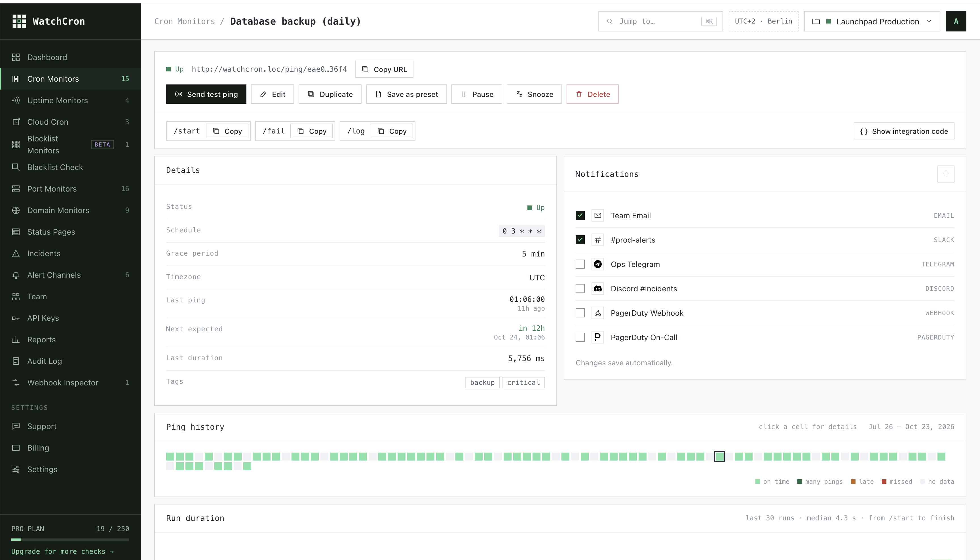Open the Audit Log sidebar item
Screen dimensions: 980x560
coord(70,361)
